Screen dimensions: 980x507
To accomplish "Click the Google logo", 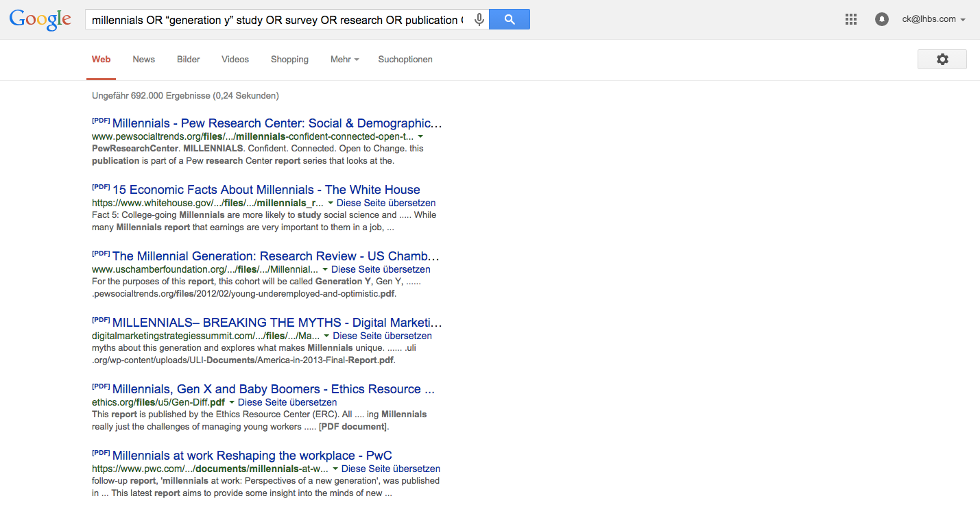I will tap(40, 19).
